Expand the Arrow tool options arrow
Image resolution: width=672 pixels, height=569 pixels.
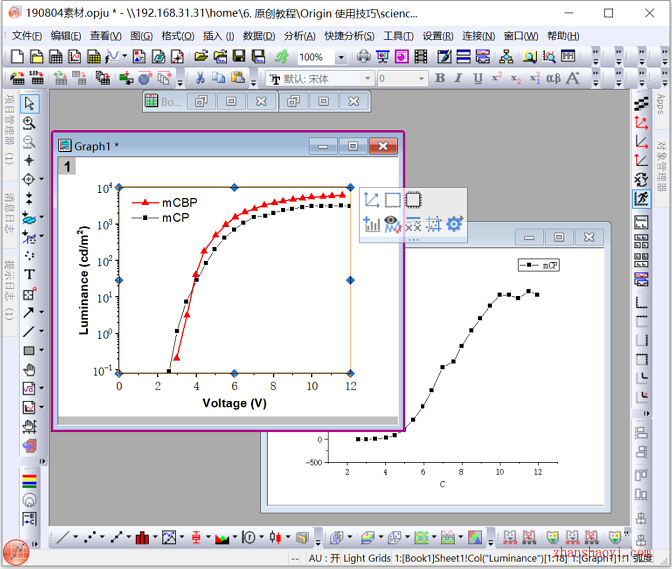[x=42, y=312]
